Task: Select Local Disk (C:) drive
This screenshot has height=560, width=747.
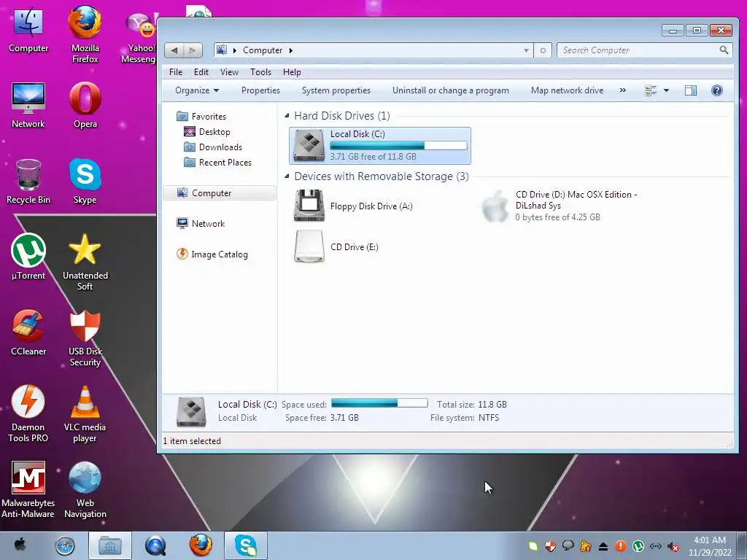Action: click(379, 146)
